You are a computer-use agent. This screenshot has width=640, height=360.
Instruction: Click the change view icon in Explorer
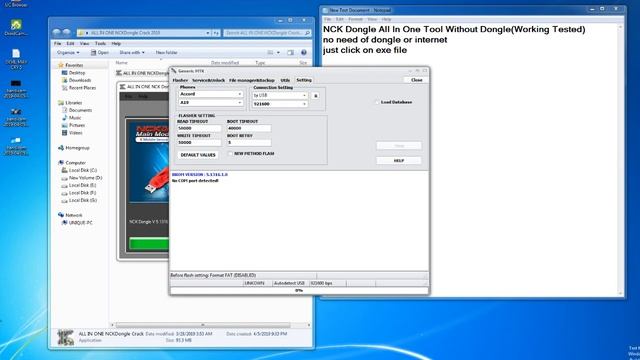click(270, 53)
